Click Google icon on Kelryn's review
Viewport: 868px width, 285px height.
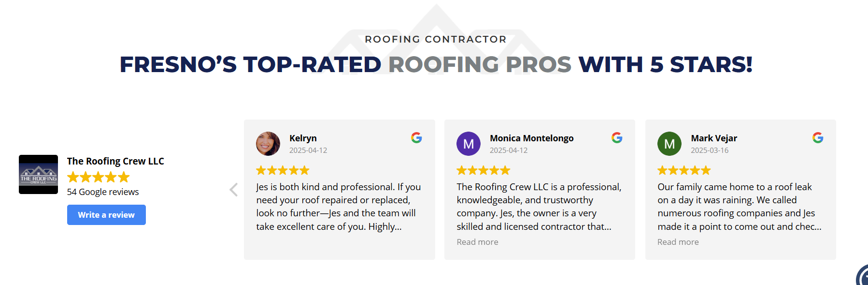tap(416, 138)
